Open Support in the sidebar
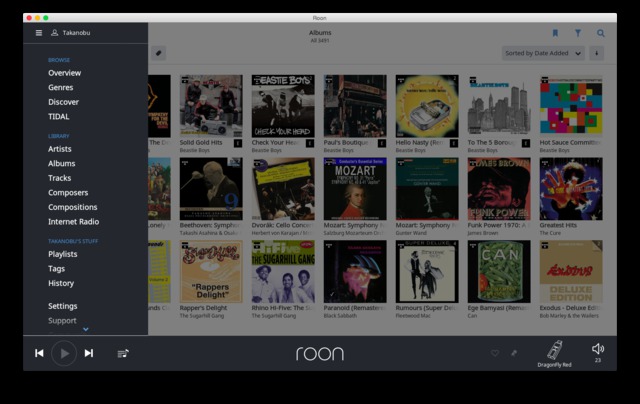The height and width of the screenshot is (404, 640). [x=62, y=321]
